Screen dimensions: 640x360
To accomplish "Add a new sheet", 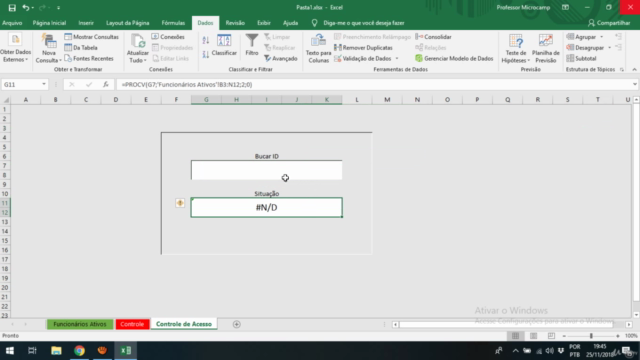I will (236, 324).
